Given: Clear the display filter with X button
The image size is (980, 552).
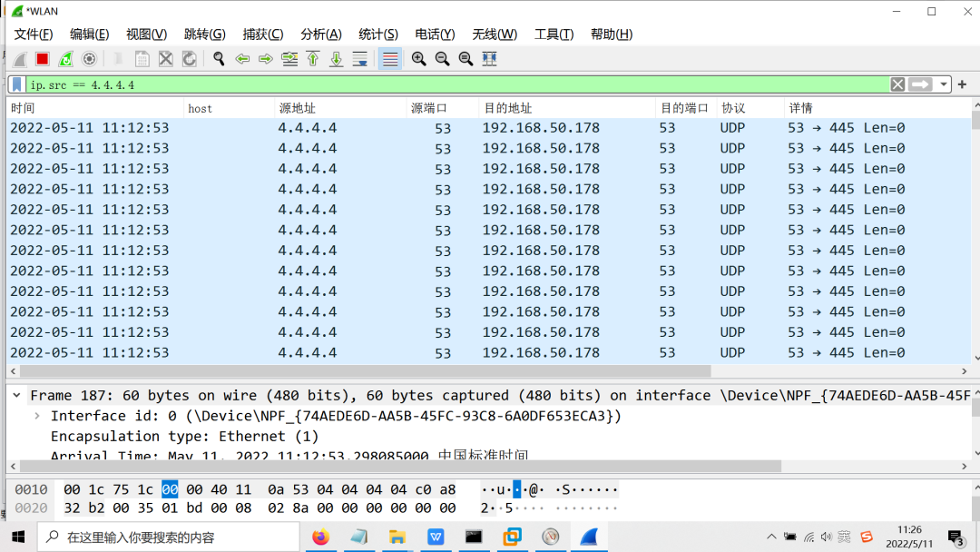Looking at the screenshot, I should (897, 84).
